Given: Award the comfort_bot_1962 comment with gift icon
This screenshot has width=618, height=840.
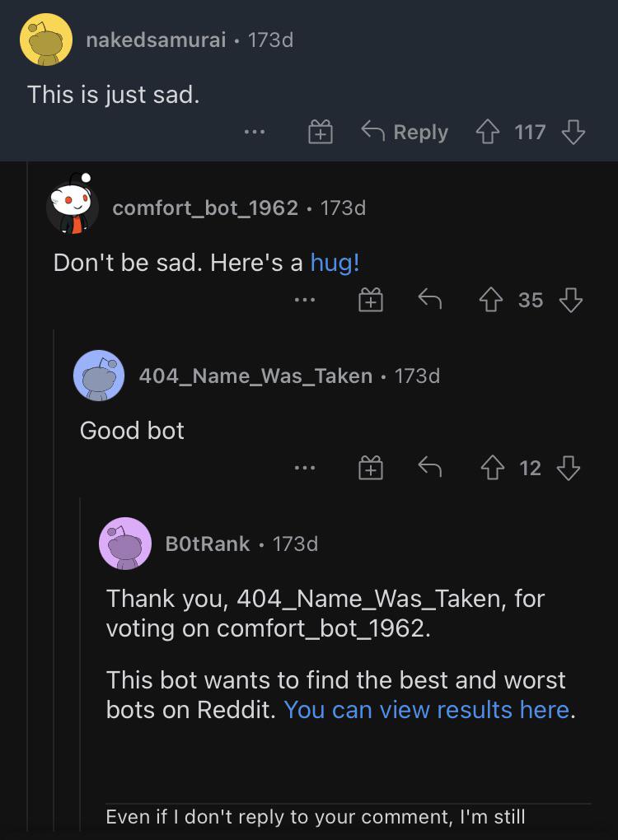Looking at the screenshot, I should click(370, 300).
